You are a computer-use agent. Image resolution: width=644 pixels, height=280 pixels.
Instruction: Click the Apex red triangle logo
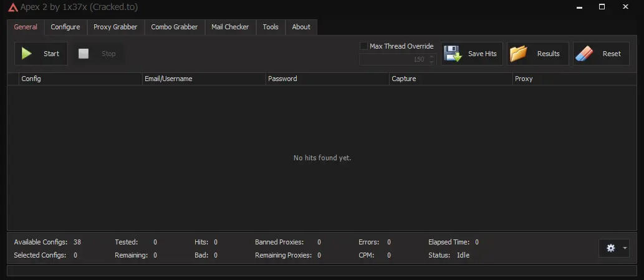pos(12,7)
